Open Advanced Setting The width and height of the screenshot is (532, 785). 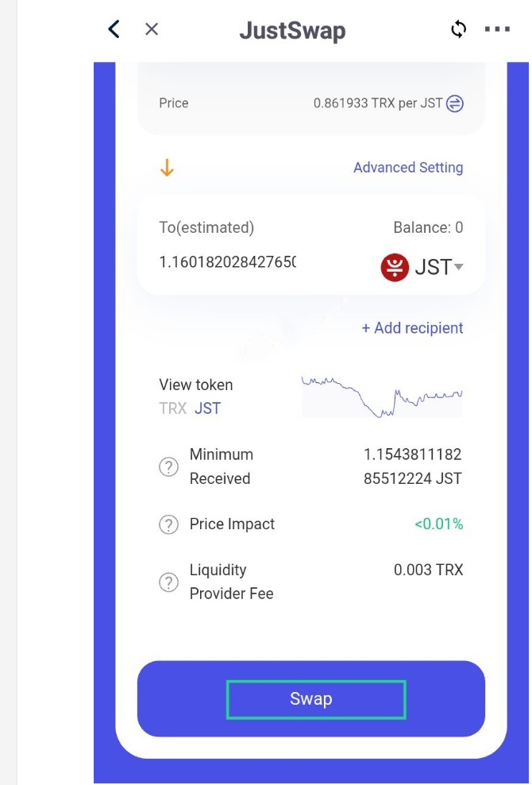click(408, 167)
